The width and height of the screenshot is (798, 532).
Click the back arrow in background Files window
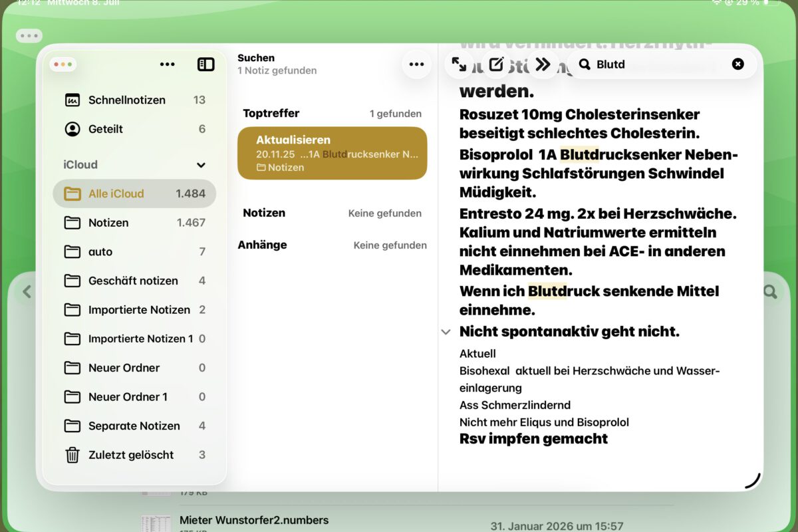coord(27,291)
